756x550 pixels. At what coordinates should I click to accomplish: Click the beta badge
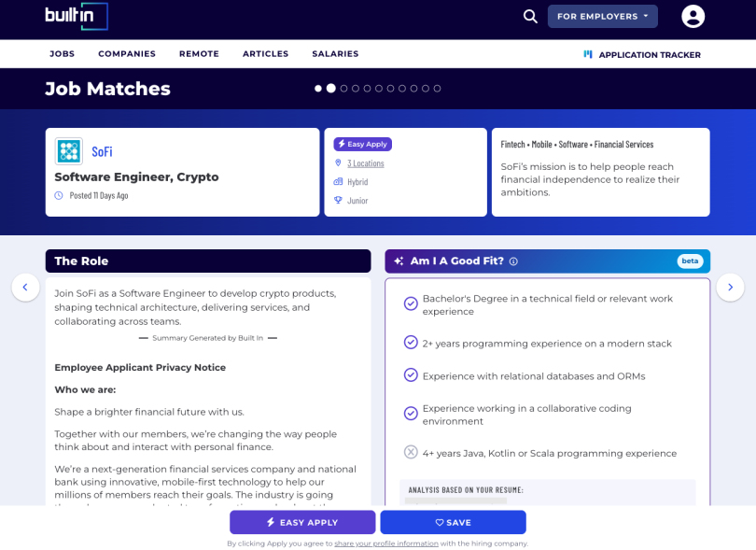click(690, 261)
